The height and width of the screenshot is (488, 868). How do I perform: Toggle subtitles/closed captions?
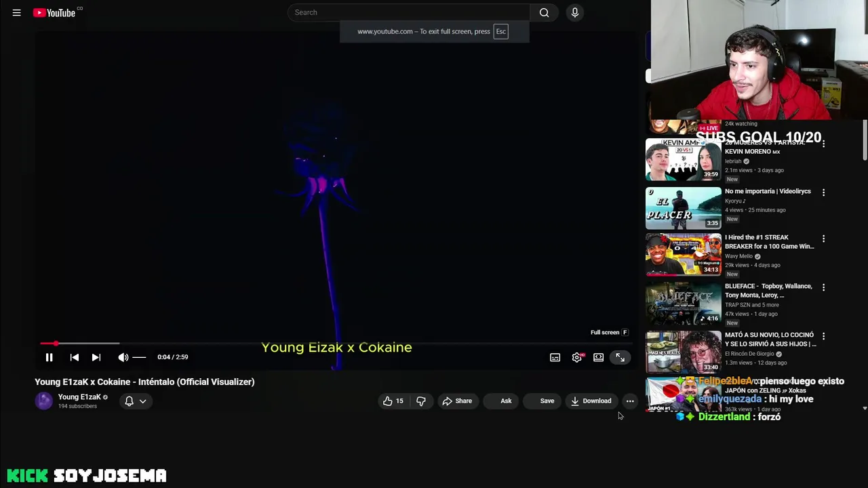click(555, 357)
